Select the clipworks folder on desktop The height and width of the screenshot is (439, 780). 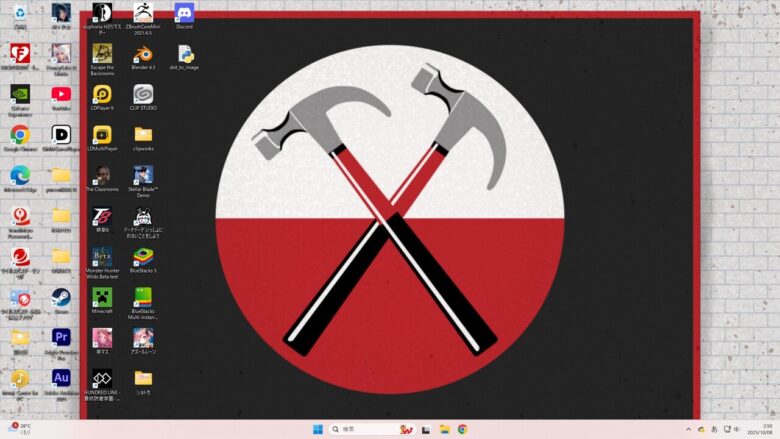[x=143, y=134]
